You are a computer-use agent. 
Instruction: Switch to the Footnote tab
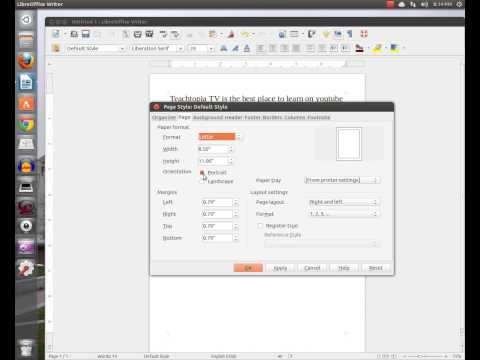(x=319, y=117)
